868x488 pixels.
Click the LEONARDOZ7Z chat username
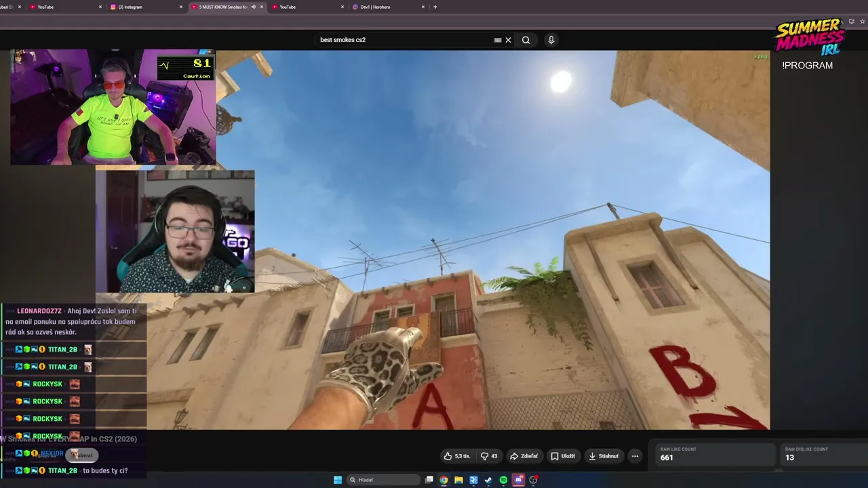point(39,311)
